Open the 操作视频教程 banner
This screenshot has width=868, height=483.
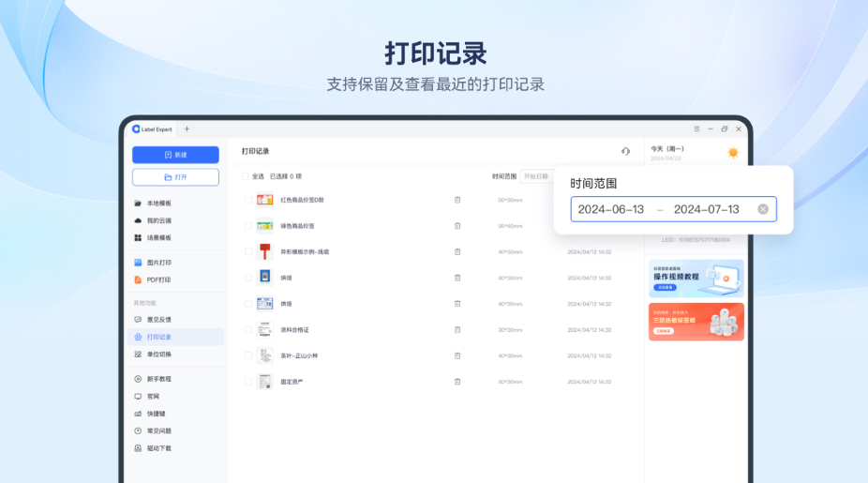click(696, 279)
